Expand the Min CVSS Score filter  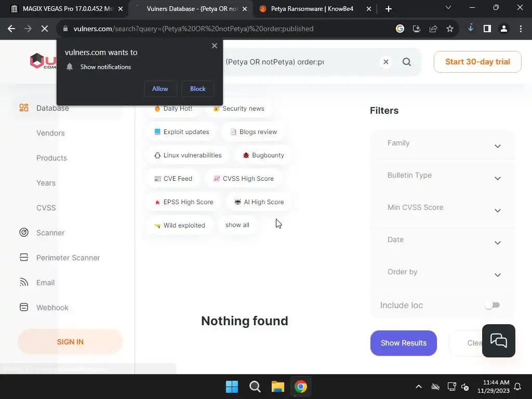click(x=443, y=209)
